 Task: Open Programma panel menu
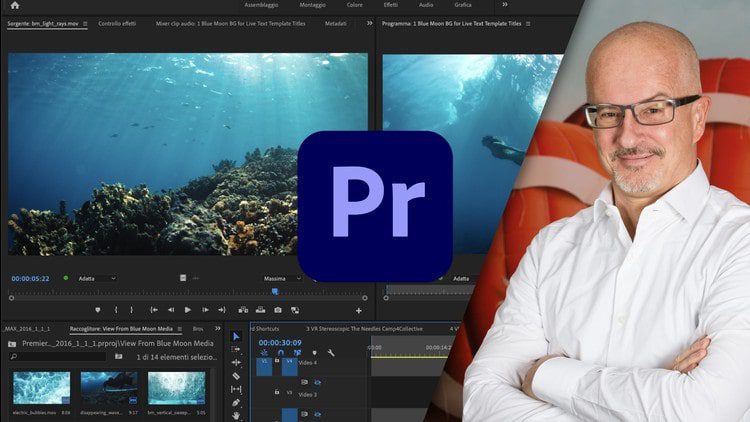coord(528,23)
